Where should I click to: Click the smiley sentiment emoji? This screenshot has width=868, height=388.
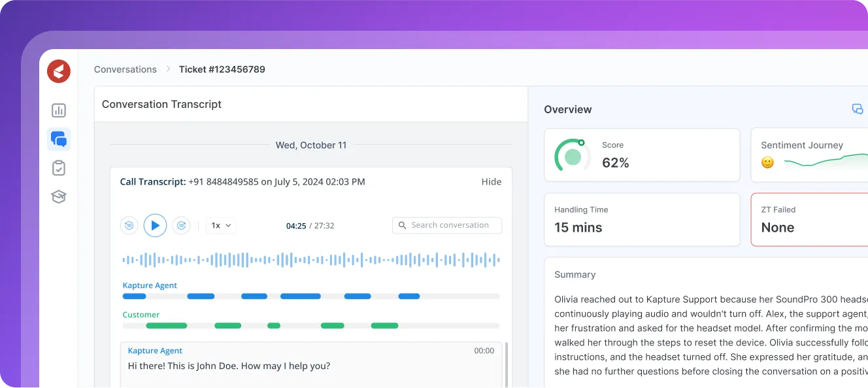pyautogui.click(x=768, y=162)
